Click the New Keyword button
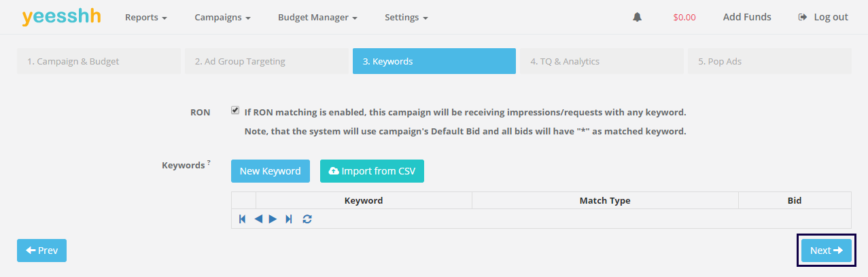The width and height of the screenshot is (868, 277). [271, 171]
